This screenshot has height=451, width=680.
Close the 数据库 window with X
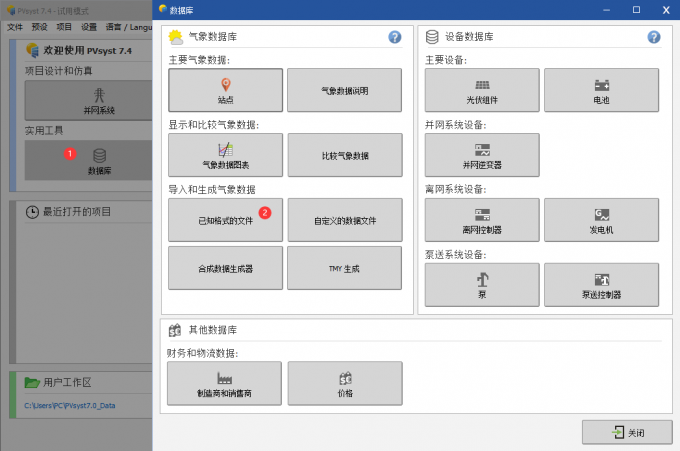point(666,10)
